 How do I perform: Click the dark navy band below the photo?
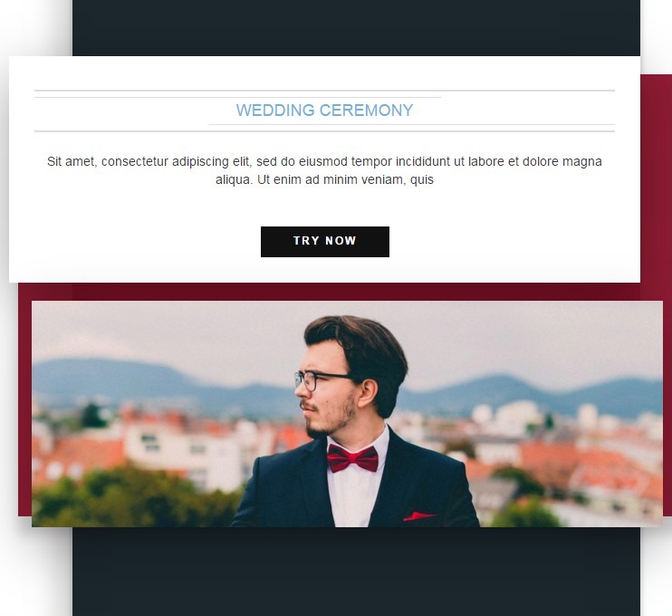tap(356, 573)
